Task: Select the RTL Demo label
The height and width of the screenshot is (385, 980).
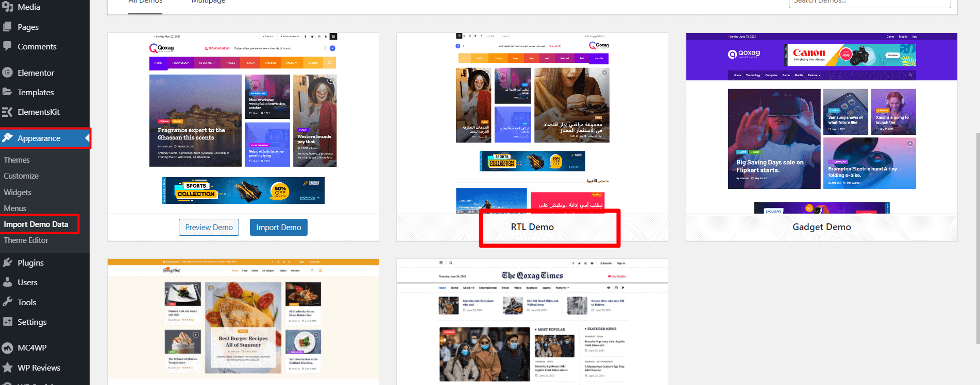Action: 532,227
